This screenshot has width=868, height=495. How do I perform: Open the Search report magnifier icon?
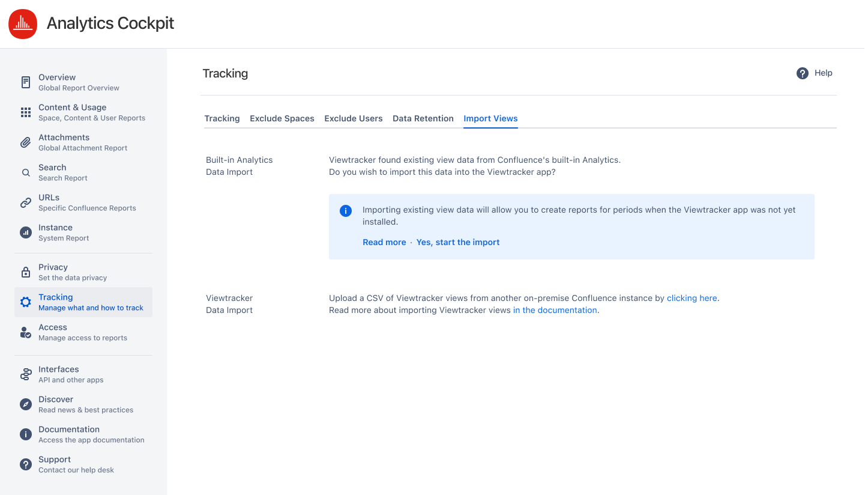point(26,172)
